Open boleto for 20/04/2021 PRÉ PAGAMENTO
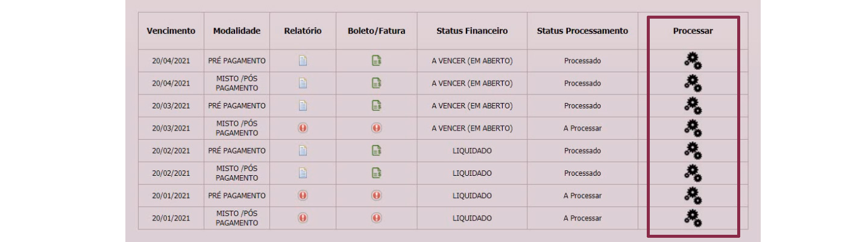Screen dimensions: 868x242 (376, 61)
